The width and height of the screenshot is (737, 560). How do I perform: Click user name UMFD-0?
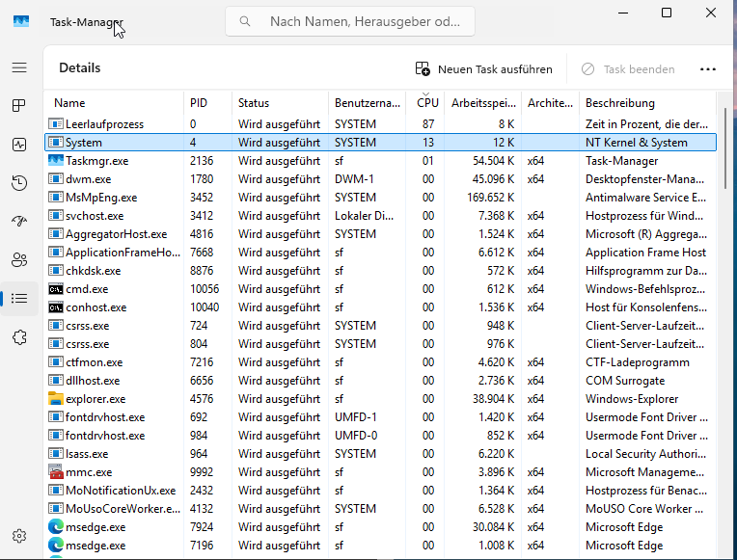(356, 436)
